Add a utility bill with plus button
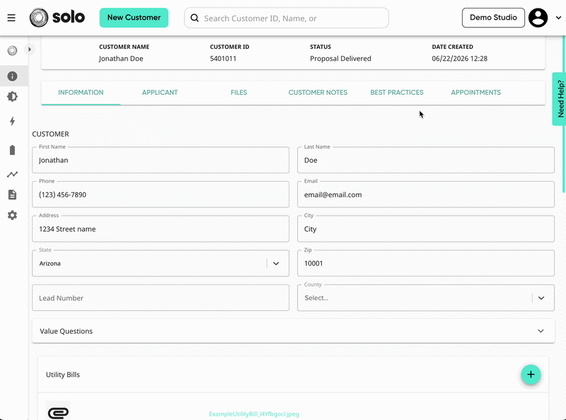This screenshot has height=420, width=566. [x=531, y=375]
